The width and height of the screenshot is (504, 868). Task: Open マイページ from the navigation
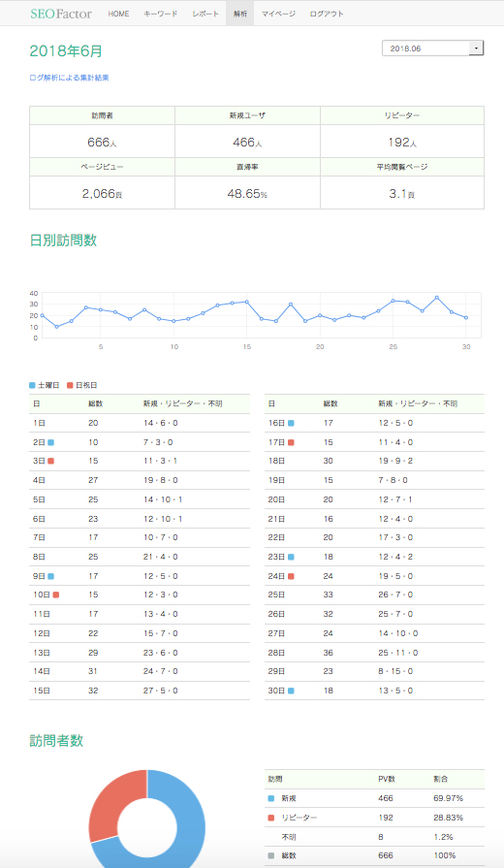(278, 14)
